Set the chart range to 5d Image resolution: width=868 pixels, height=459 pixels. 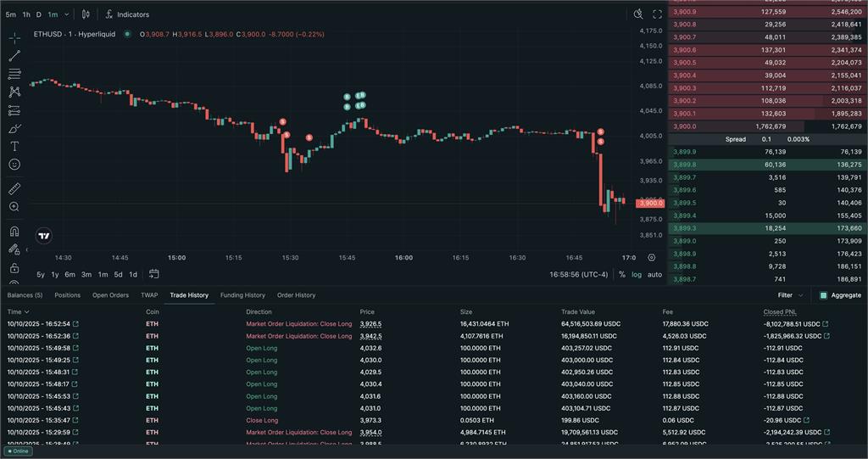[x=119, y=274]
